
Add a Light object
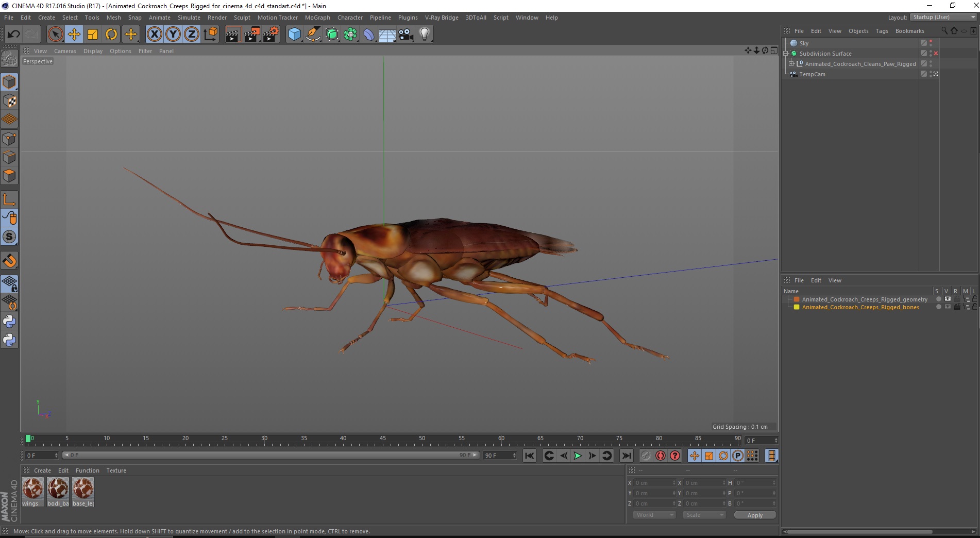point(425,35)
